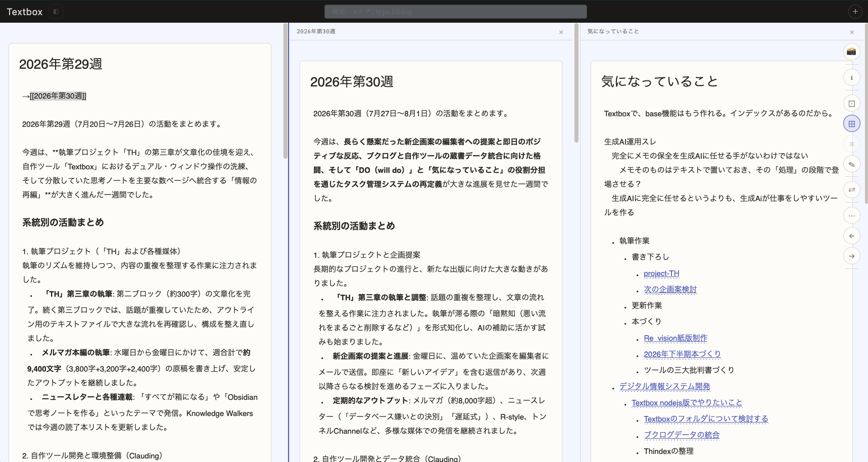
Task: Click the plus button to add a new note
Action: [x=855, y=12]
